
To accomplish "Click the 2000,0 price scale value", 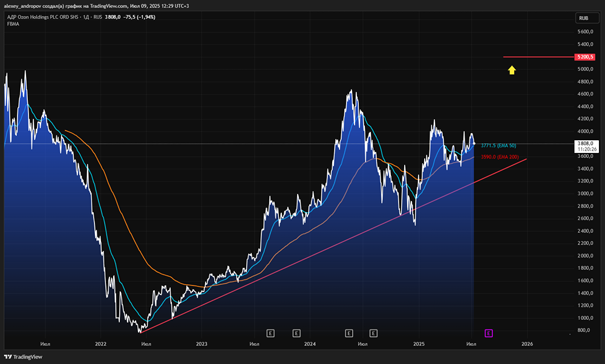I will 585,256.
